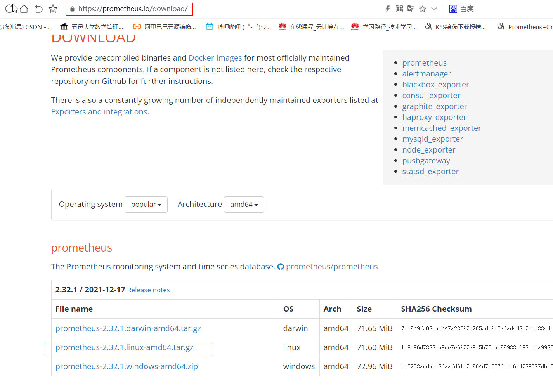This screenshot has width=553, height=392.
Task: Click the windows OS cell
Action: 299,366
